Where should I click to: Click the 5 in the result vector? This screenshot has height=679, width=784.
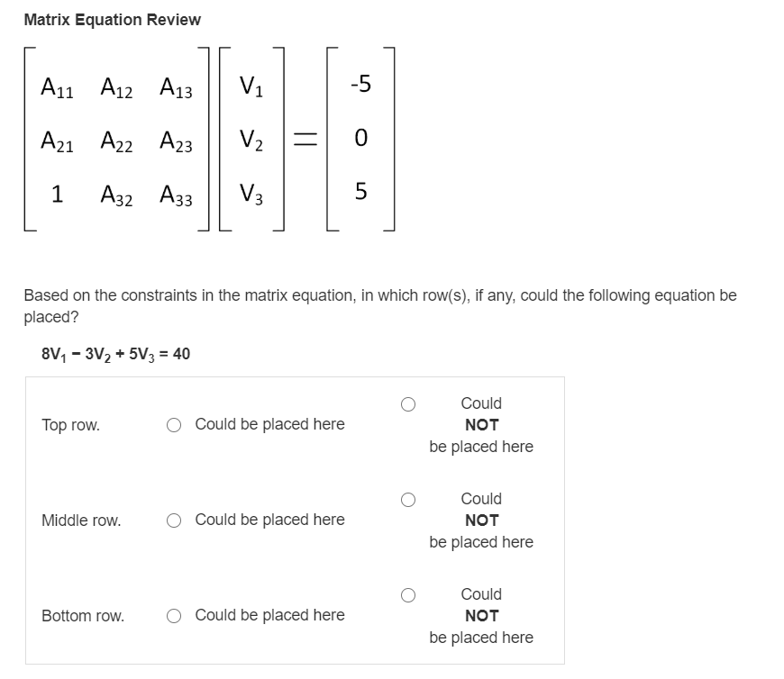tap(359, 193)
